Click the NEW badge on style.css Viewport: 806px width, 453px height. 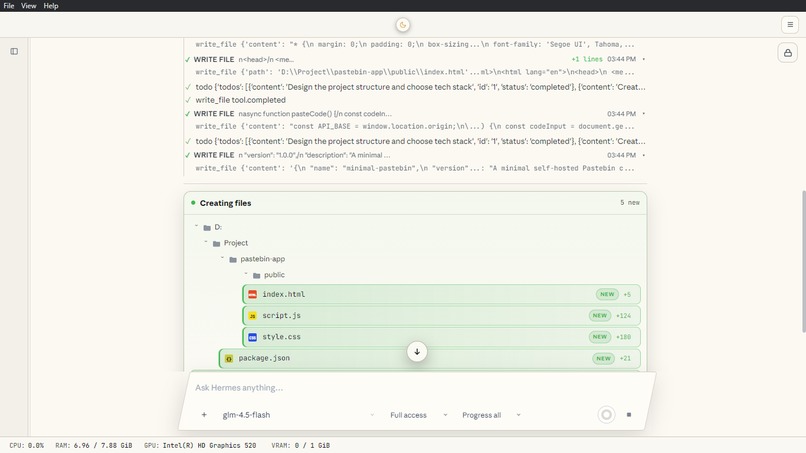600,337
